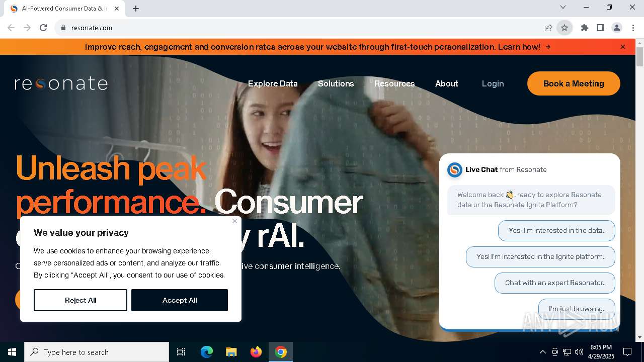Image resolution: width=644 pixels, height=362 pixels.
Task: Select the AI-Powered Consumer Data tab
Action: click(x=64, y=9)
